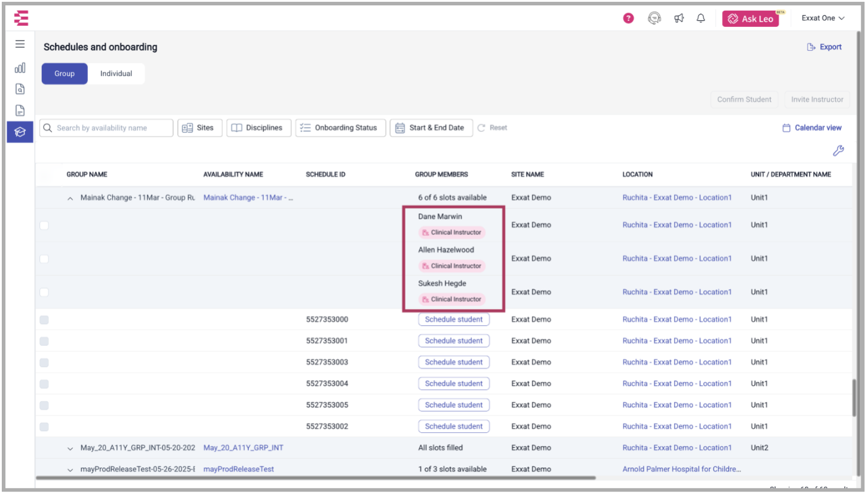Image resolution: width=868 pixels, height=494 pixels.
Task: Switch to the Individual tab
Action: point(116,74)
